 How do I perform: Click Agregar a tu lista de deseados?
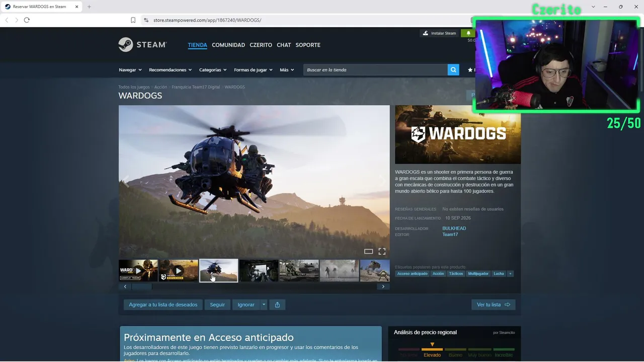(x=163, y=305)
